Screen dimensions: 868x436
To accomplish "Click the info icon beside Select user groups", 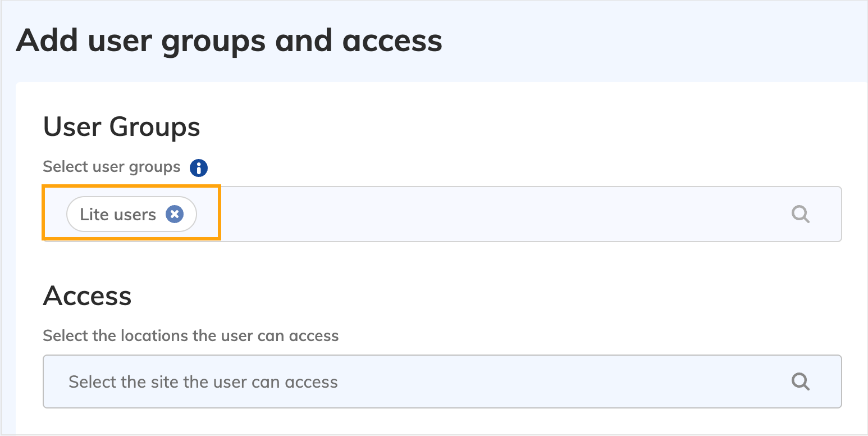I will pyautogui.click(x=198, y=167).
